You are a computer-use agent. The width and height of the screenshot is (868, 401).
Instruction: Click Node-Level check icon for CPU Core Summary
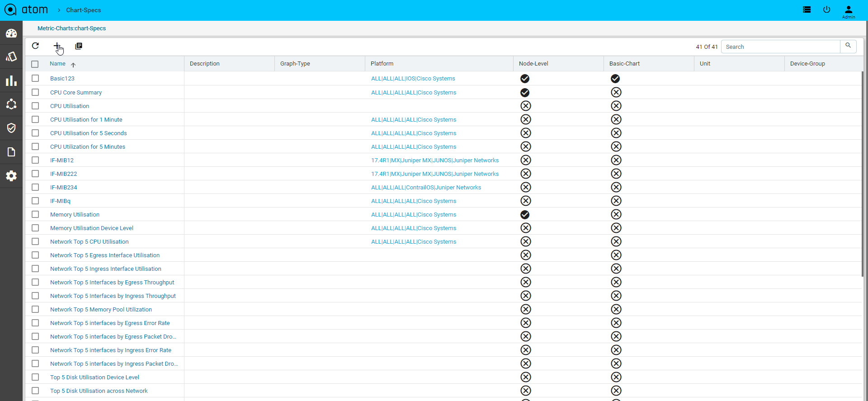[x=525, y=93]
